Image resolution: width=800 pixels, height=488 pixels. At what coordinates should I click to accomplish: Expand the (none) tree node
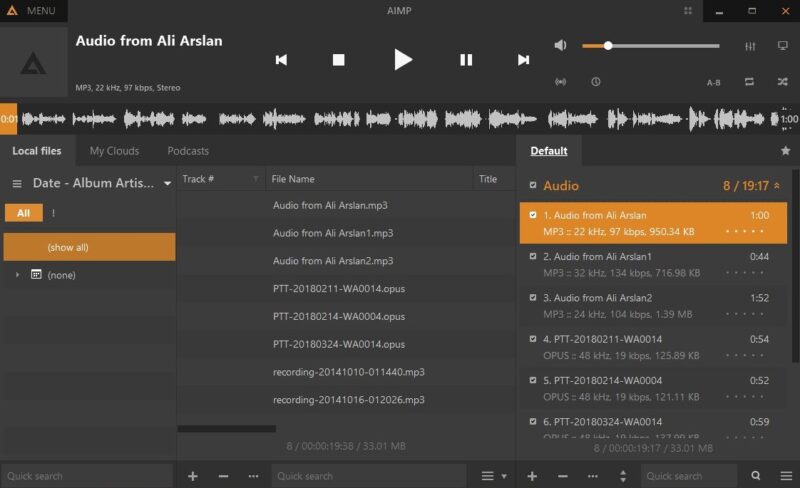(17, 275)
